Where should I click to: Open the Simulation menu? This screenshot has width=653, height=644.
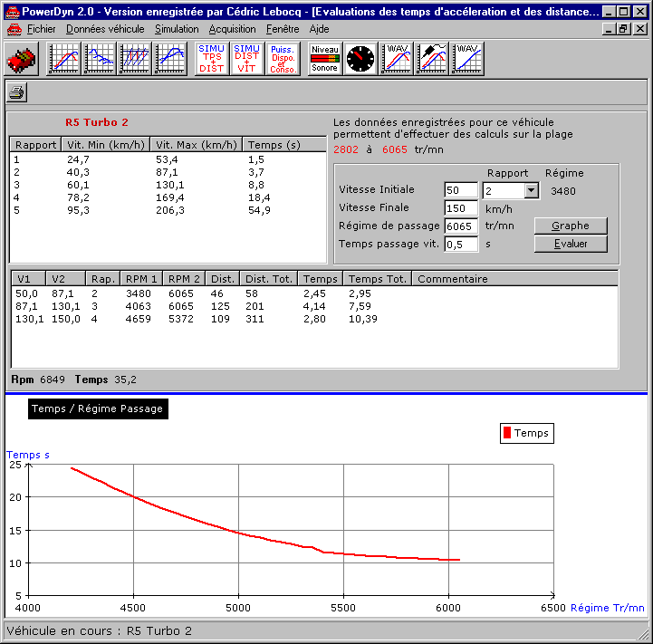click(x=177, y=29)
